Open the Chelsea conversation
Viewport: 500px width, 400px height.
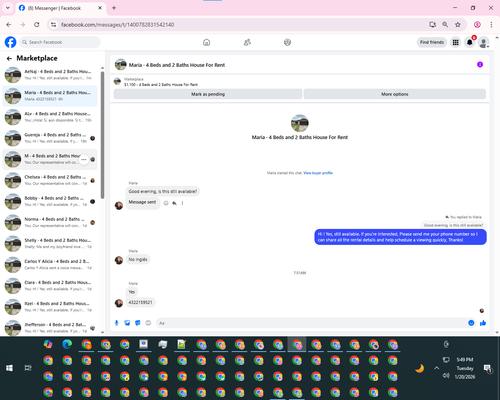coord(50,180)
